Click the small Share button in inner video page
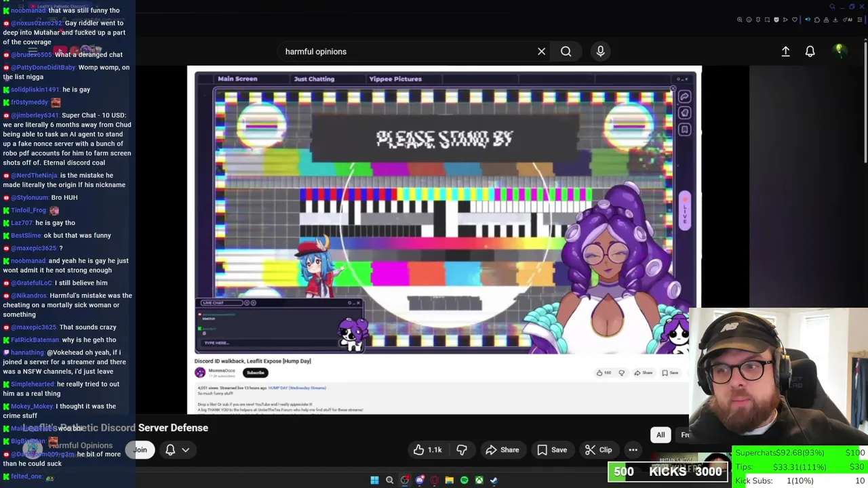The height and width of the screenshot is (488, 868). [x=643, y=373]
